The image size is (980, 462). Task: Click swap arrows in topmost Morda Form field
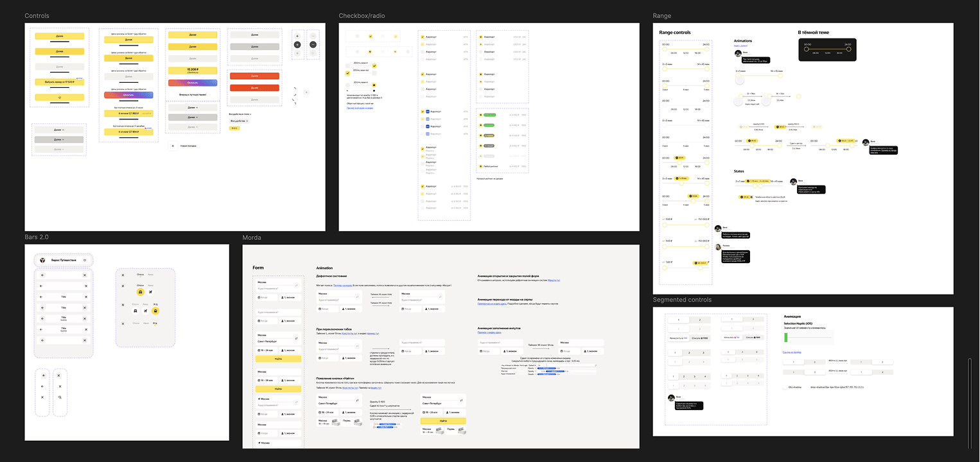pos(296,286)
